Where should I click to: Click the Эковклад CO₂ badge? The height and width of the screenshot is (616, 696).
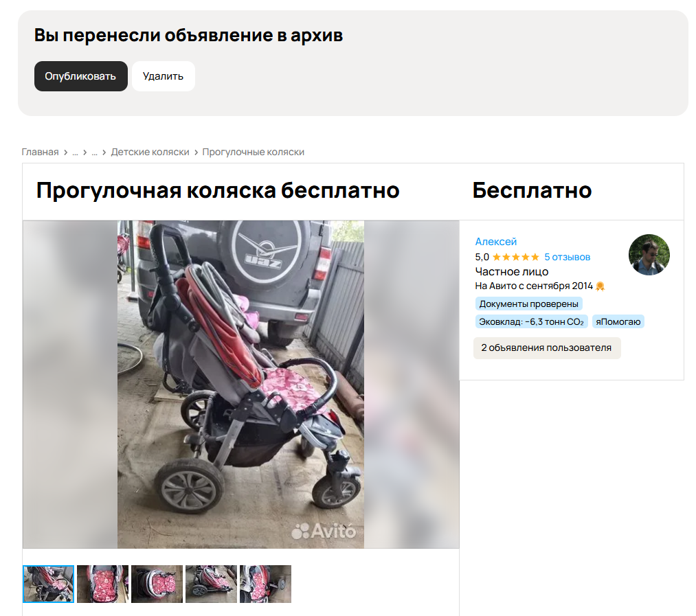[531, 322]
